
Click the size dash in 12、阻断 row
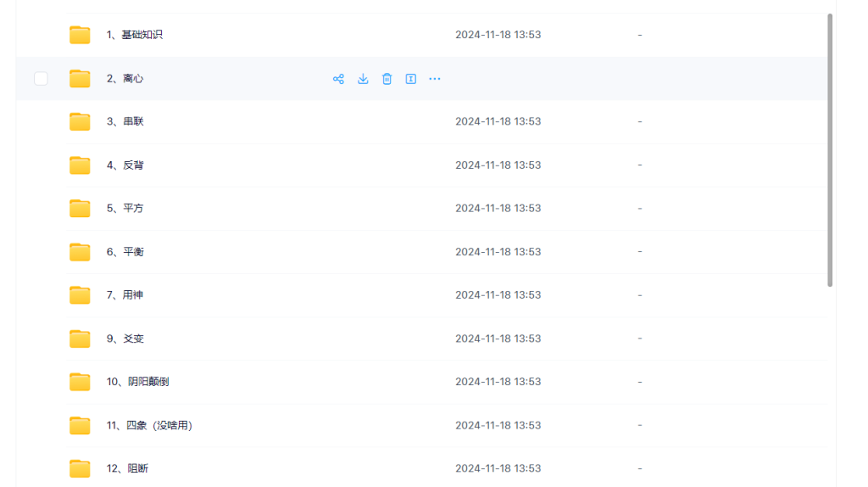coord(639,468)
